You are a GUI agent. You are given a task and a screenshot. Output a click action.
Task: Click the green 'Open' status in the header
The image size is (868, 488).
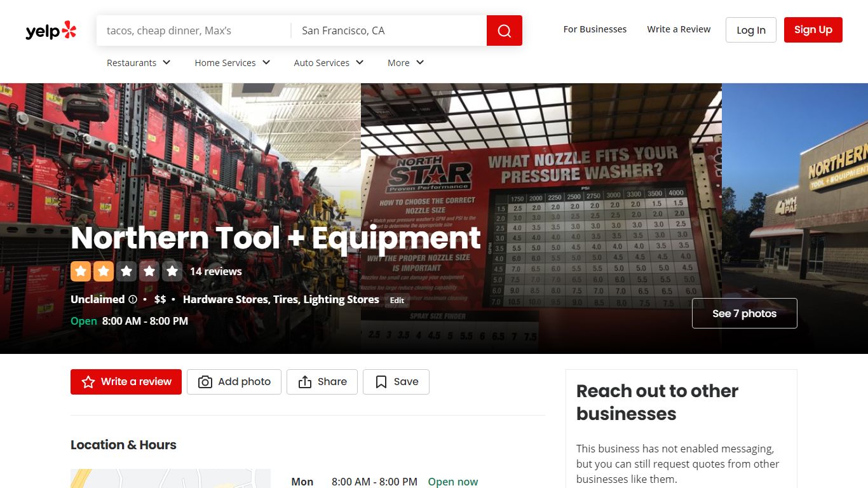point(84,321)
